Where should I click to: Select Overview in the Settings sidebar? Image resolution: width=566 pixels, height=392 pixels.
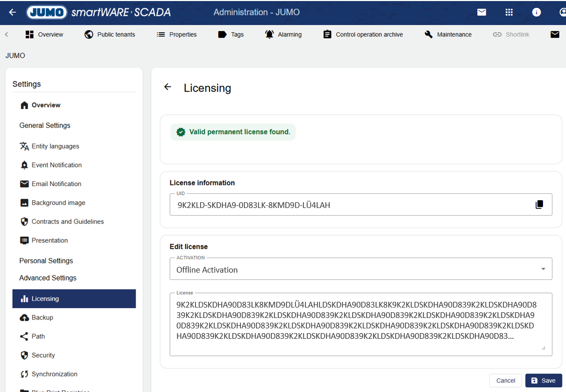click(x=74, y=105)
